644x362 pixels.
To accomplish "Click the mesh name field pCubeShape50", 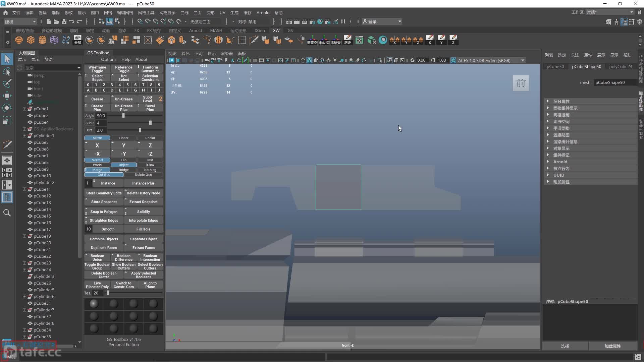I will click(x=615, y=82).
